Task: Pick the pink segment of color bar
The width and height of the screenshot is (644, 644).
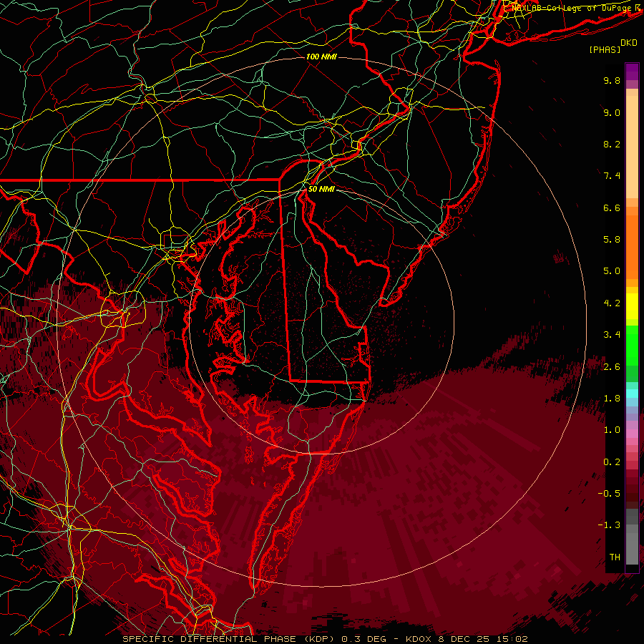Action: pos(632,434)
